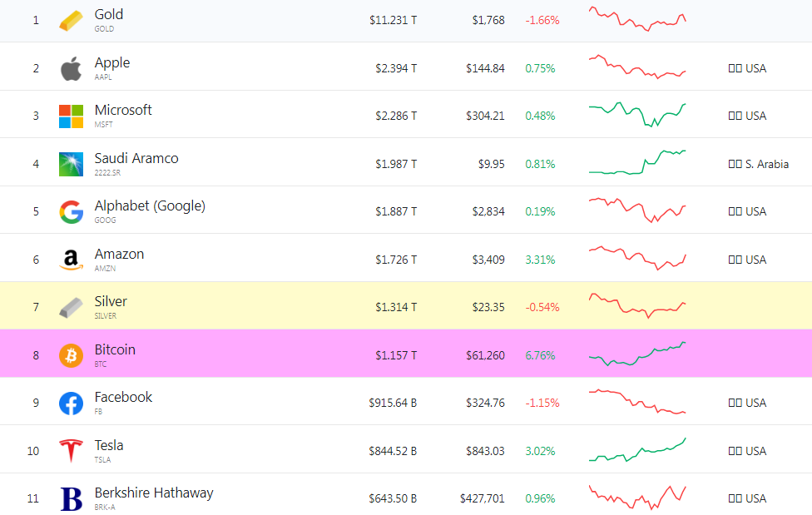Viewport: 812px width, 515px height.
Task: Click Apple's price sparkline chart
Action: [637, 67]
